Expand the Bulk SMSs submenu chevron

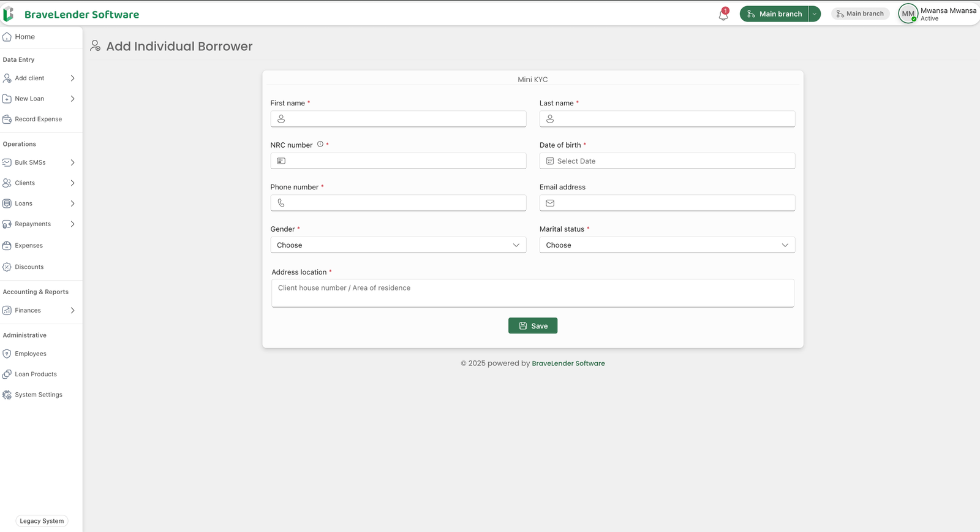click(x=72, y=162)
